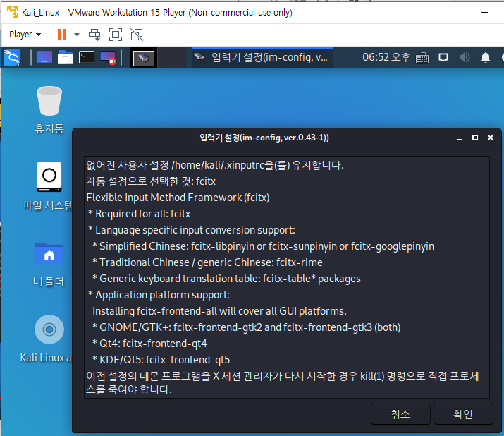
Task: Open the volume speaker tray icon
Action: pos(465,57)
